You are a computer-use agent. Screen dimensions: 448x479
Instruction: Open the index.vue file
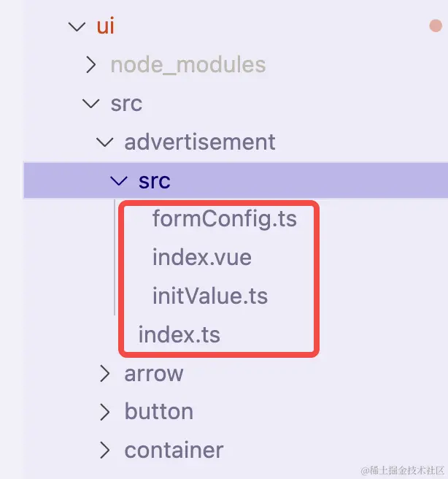click(x=201, y=257)
